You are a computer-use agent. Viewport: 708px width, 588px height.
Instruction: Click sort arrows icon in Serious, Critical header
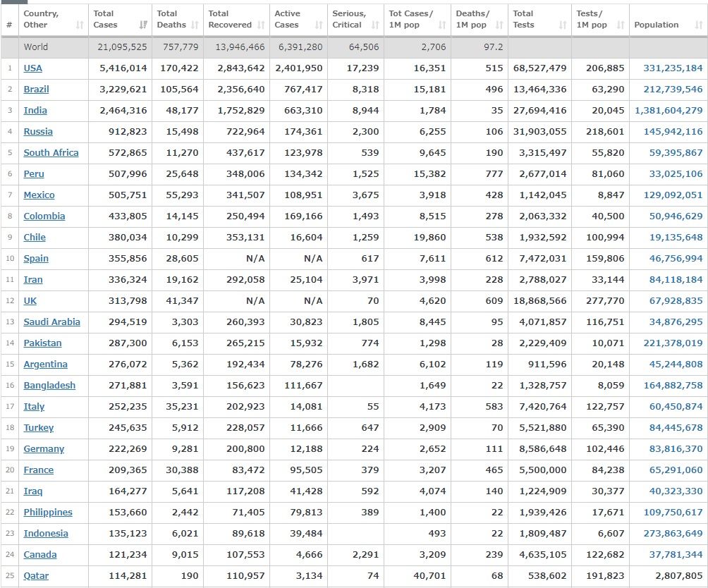pyautogui.click(x=375, y=25)
